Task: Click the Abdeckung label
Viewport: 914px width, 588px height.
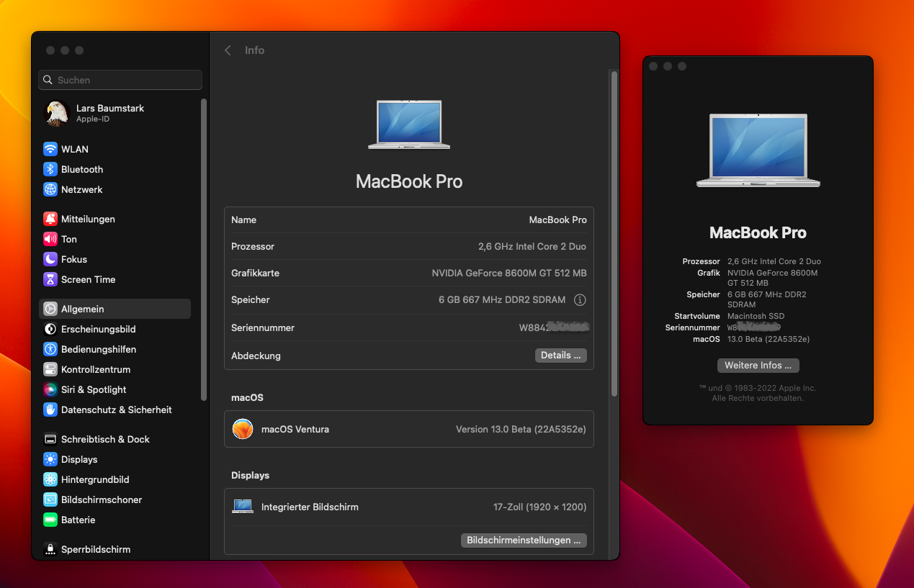Action: [x=256, y=356]
